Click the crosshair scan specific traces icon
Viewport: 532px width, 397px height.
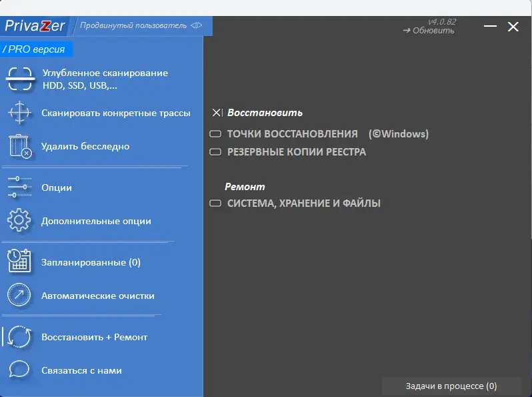[19, 112]
